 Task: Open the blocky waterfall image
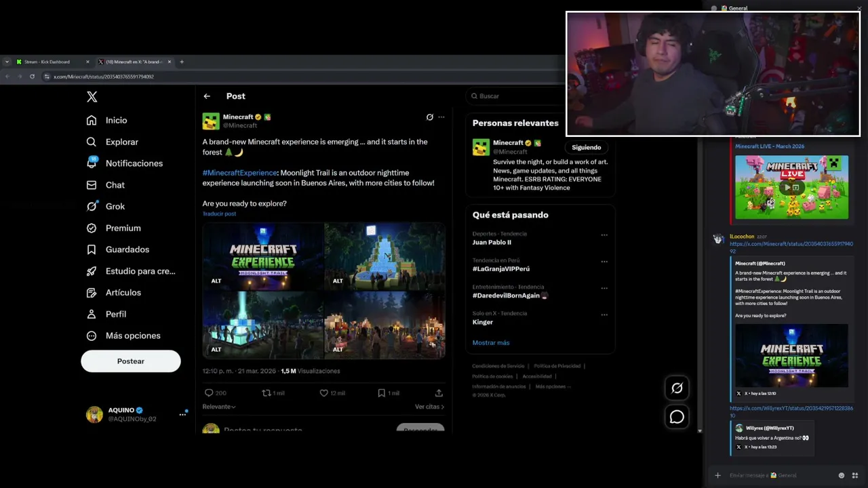pyautogui.click(x=385, y=256)
